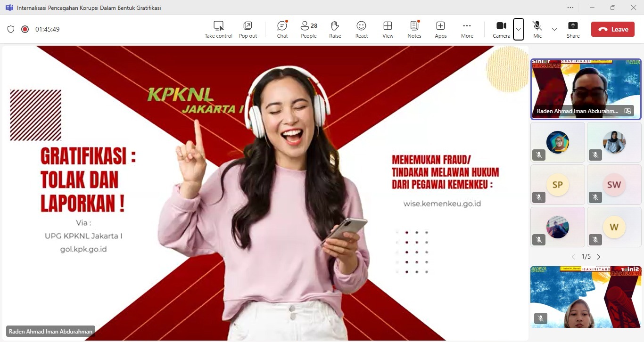Open the React emoji menu
The image size is (644, 342).
(361, 29)
